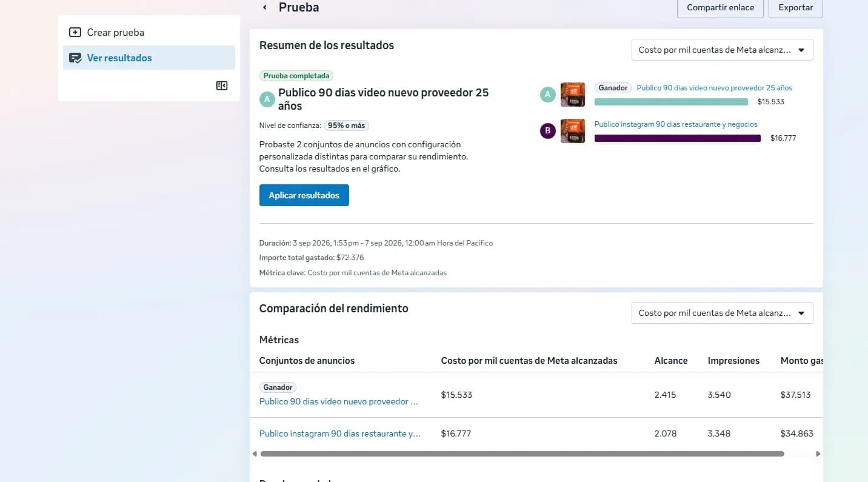Click the purple B circle in the chart
868x482 pixels.
[x=548, y=130]
